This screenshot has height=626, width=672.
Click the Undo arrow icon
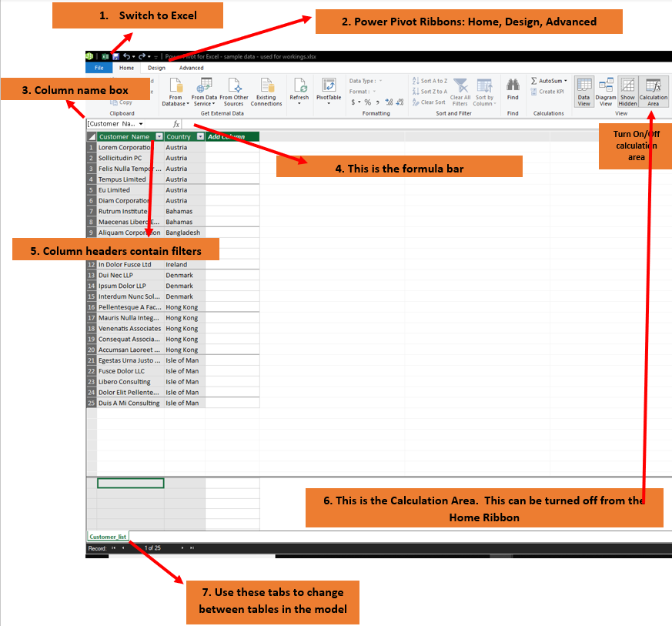coord(126,56)
